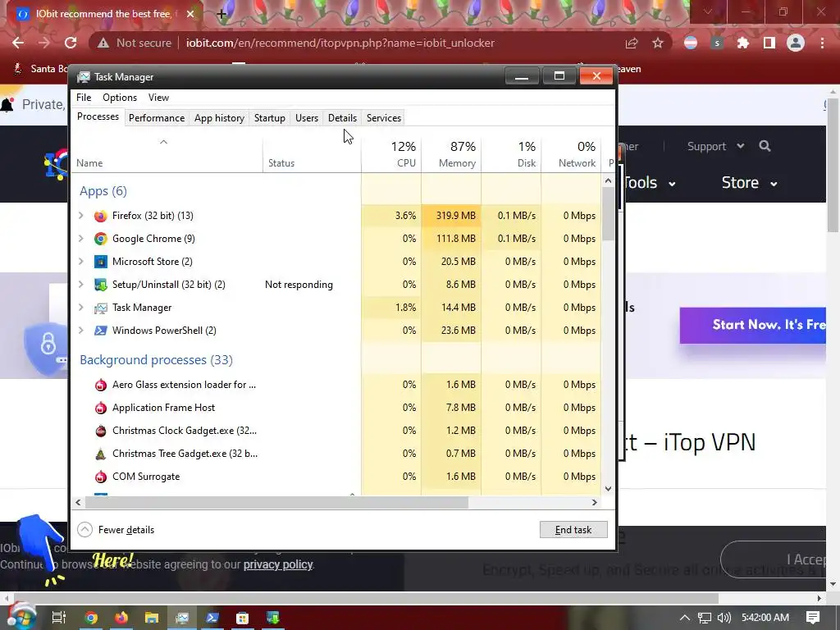Image resolution: width=840 pixels, height=630 pixels.
Task: Expand the Windows PowerShell process group
Action: pyautogui.click(x=81, y=331)
